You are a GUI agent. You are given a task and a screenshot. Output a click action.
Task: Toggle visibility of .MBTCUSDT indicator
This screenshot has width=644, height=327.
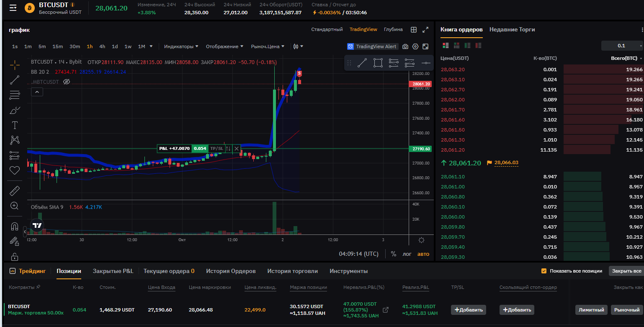[x=66, y=82]
